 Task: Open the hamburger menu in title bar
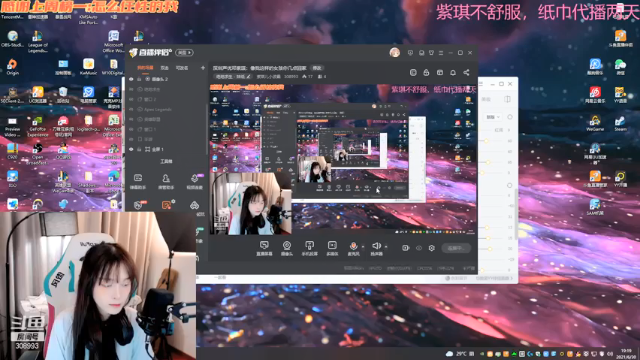click(x=441, y=53)
